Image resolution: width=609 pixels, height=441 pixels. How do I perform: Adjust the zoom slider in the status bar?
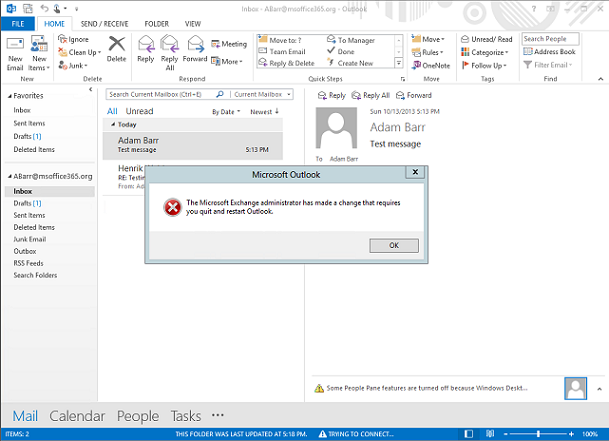coord(538,434)
